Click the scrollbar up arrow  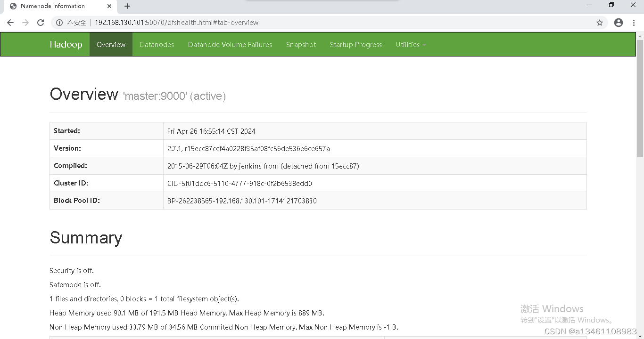pos(640,36)
